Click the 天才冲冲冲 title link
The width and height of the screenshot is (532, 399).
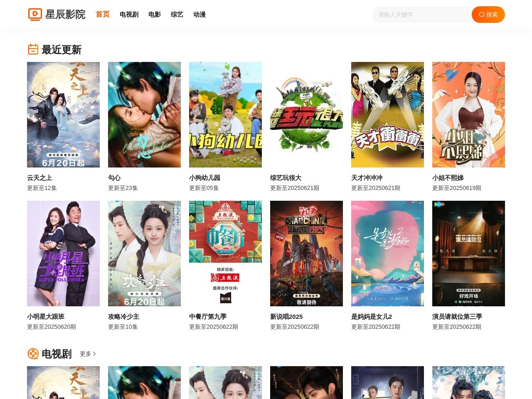367,177
